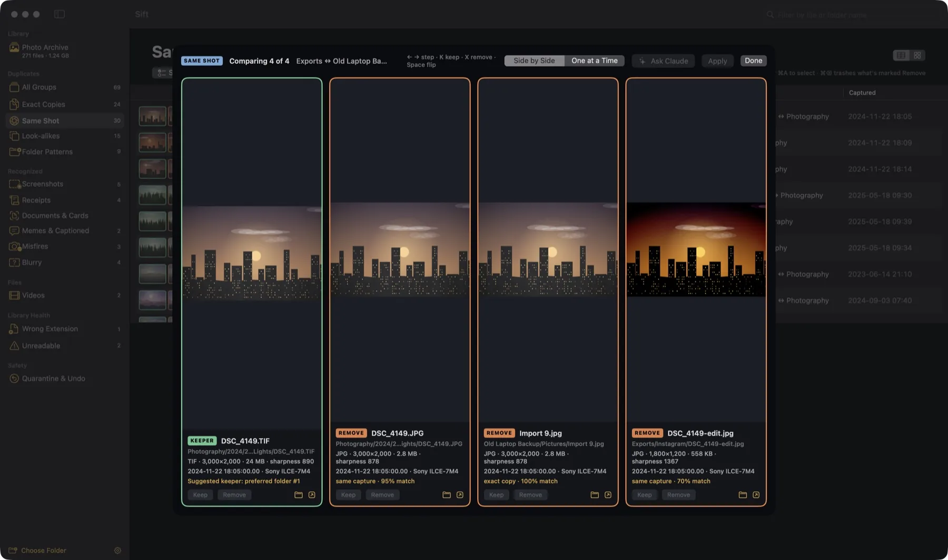Toggle the sidebar panel icon

60,14
